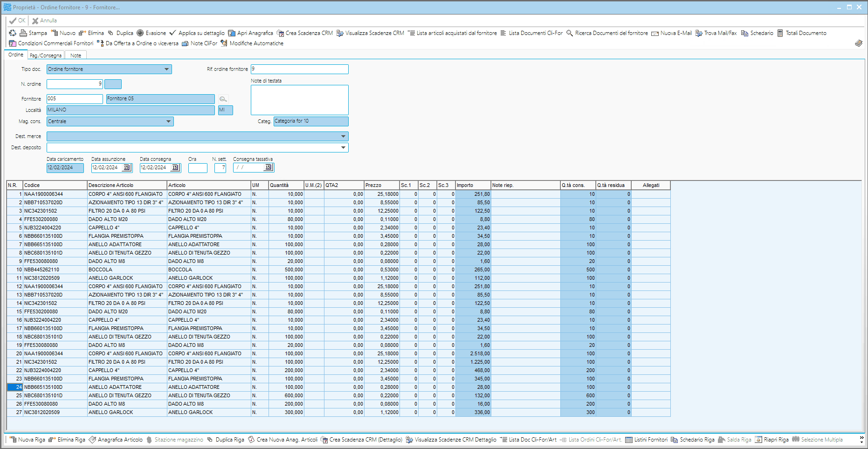This screenshot has height=449, width=868.
Task: Click Duplica Riga in bottom toolbar
Action: coord(226,440)
